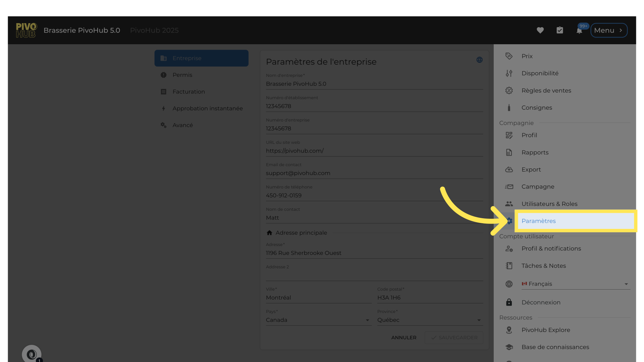The height and width of the screenshot is (362, 644).
Task: Open the tasks checklist icon in header
Action: (x=560, y=30)
